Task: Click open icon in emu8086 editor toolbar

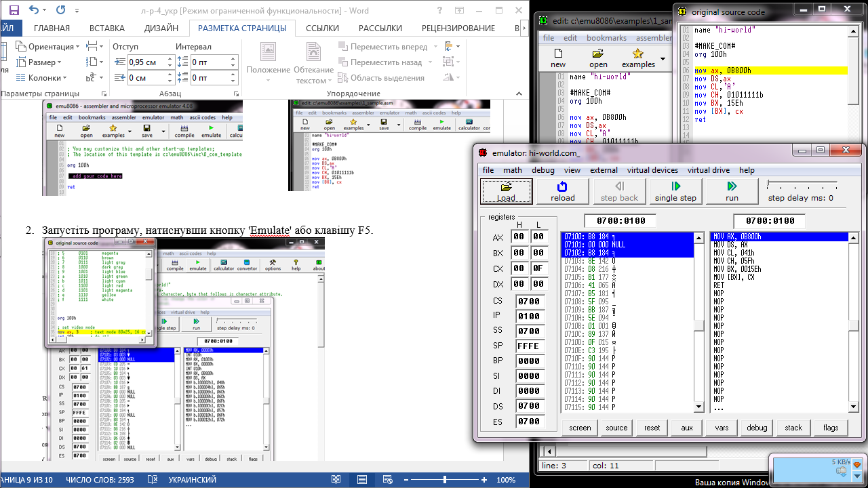Action: coord(598,58)
